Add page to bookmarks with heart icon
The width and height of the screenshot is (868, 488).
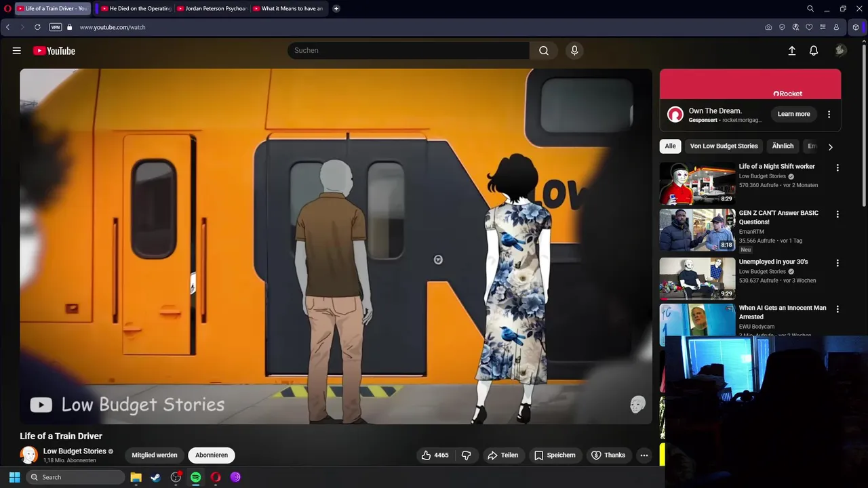(x=809, y=27)
